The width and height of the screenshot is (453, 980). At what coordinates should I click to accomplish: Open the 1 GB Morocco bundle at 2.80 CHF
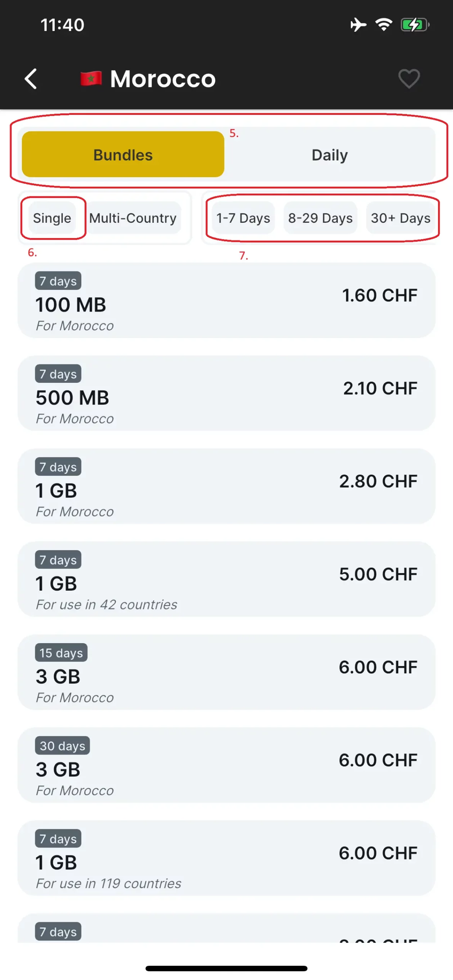226,486
